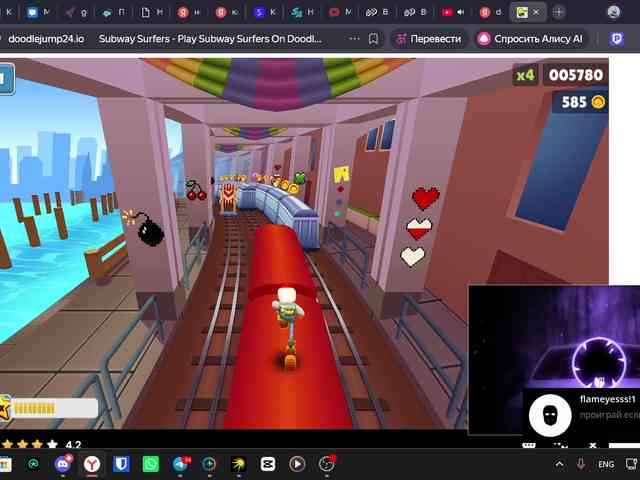Expand the hidden system tray icons
This screenshot has height=480, width=640.
pyautogui.click(x=559, y=464)
